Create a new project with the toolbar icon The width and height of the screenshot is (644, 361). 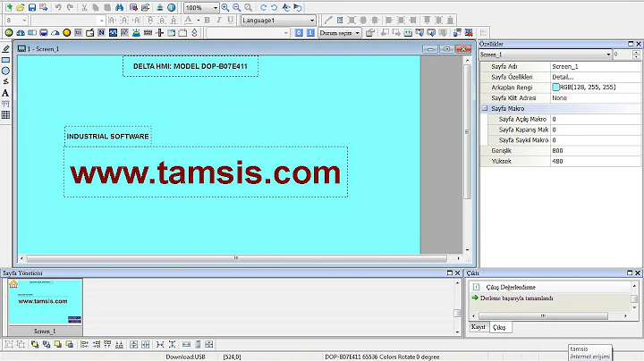(9, 7)
